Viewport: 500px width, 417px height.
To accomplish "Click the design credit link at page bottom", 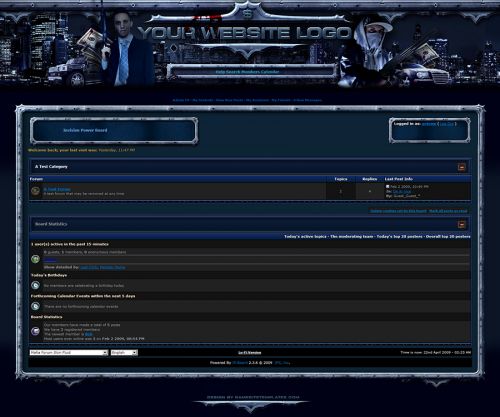I will click(253, 397).
